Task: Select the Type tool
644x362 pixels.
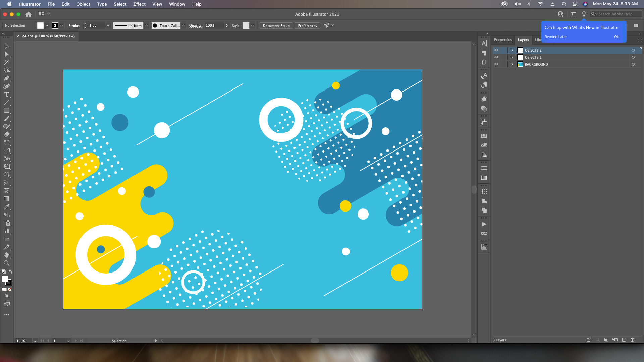Action: click(x=7, y=95)
